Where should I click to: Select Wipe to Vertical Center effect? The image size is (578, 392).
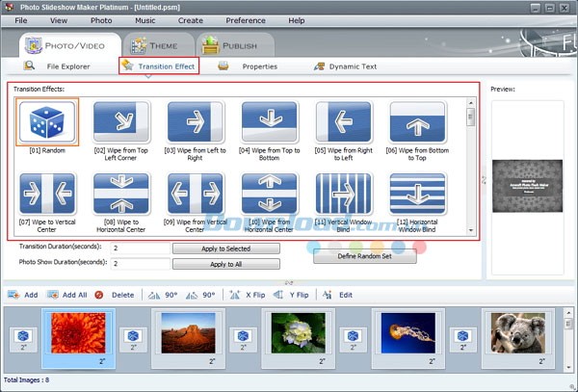coord(46,194)
